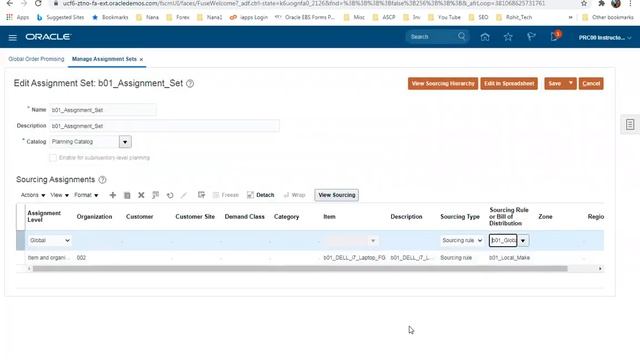Viewport: 640px width, 360px height.
Task: Click the Wrap toolbar button
Action: [295, 195]
